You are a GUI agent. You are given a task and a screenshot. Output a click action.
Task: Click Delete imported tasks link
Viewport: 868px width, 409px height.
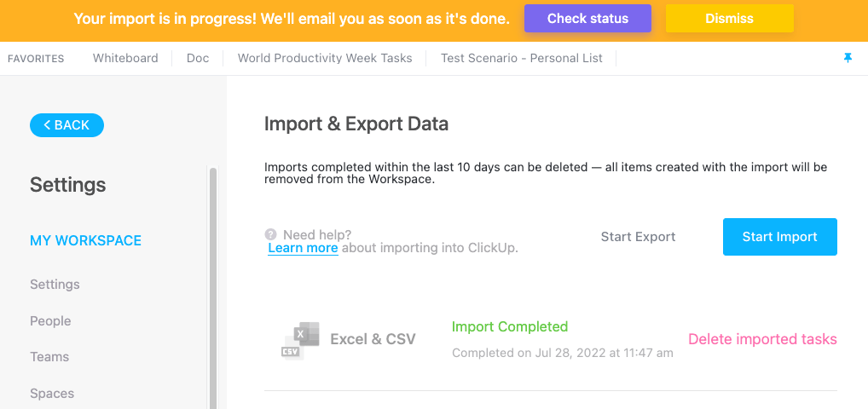coord(762,339)
